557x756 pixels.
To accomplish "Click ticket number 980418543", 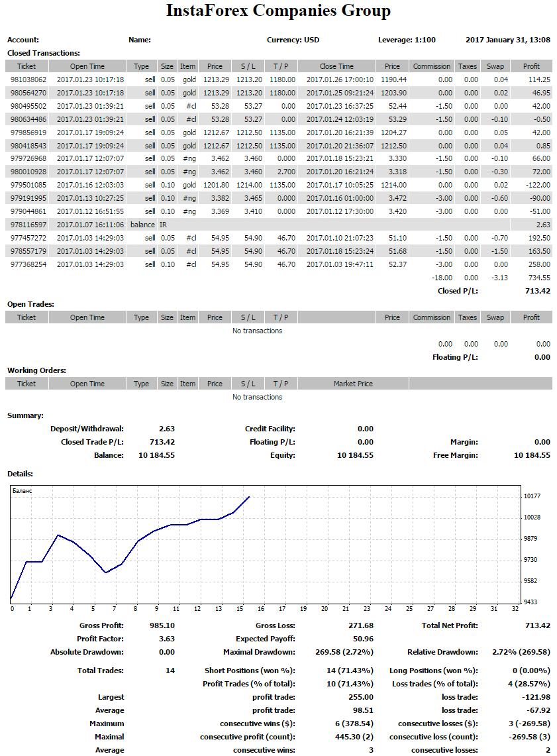I will [28, 146].
